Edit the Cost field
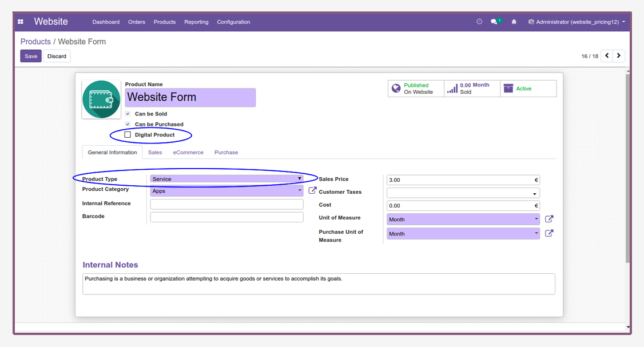Screen dimensions: 644x347 [x=463, y=206]
